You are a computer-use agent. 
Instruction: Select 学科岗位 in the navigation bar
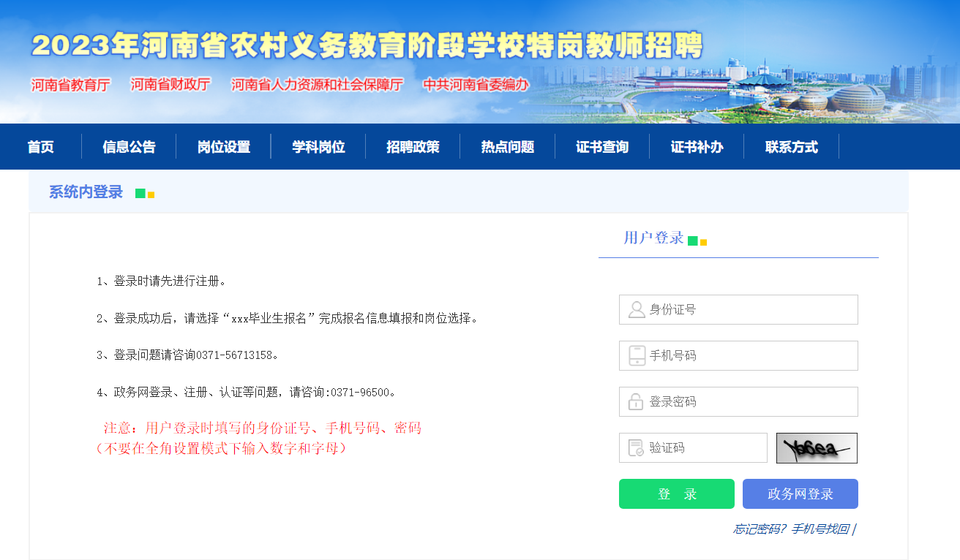[318, 147]
